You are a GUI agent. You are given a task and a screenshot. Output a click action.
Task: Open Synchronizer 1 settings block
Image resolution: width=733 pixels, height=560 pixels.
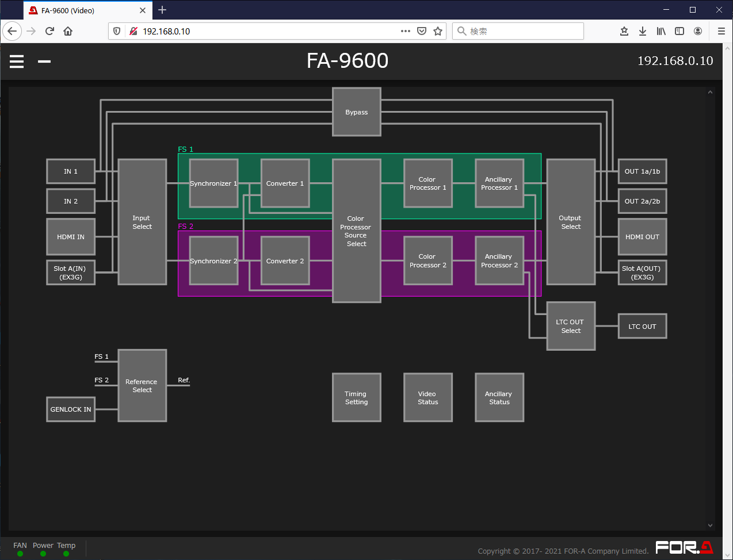pyautogui.click(x=213, y=183)
